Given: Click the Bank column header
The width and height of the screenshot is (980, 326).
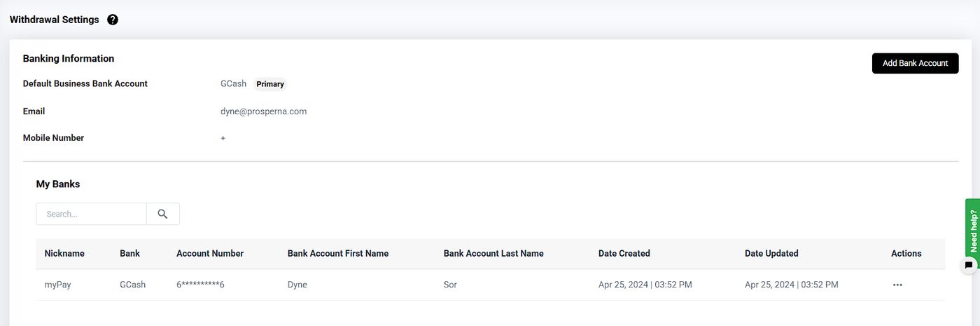Looking at the screenshot, I should [x=129, y=253].
